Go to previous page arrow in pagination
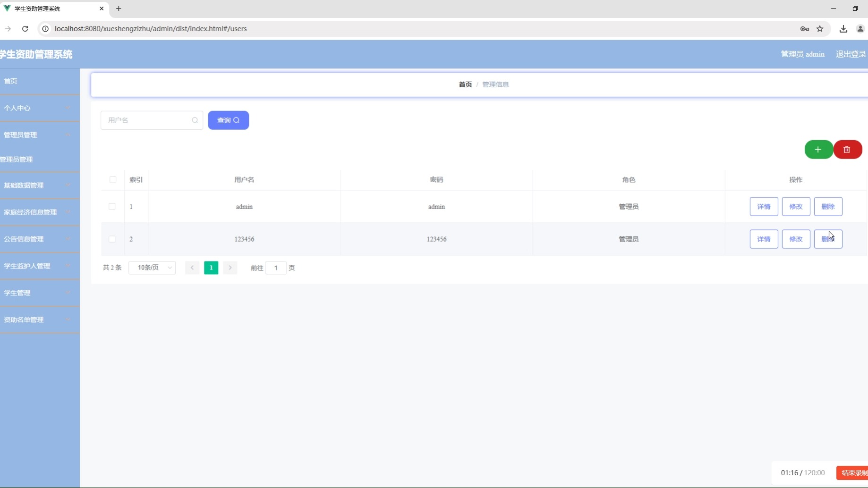The image size is (868, 488). tap(192, 268)
